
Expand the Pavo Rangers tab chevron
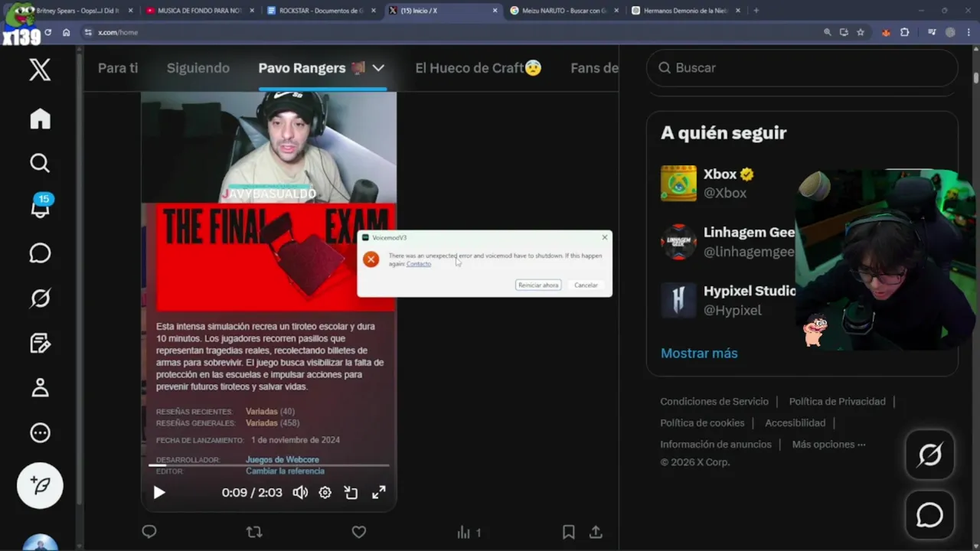click(378, 68)
